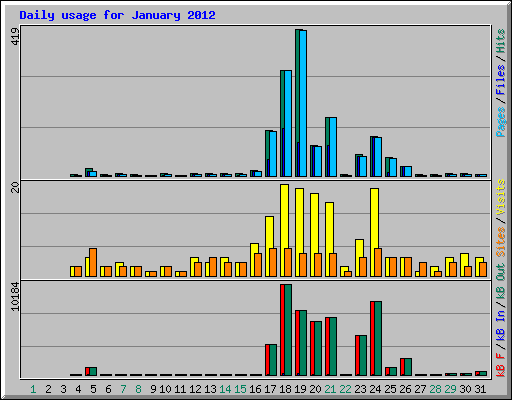
Task: Click green weekend day label 21
Action: 330,389
